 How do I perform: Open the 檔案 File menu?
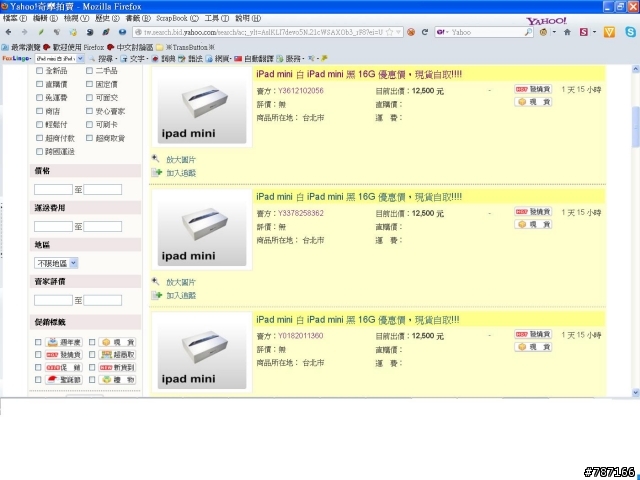pos(15,18)
